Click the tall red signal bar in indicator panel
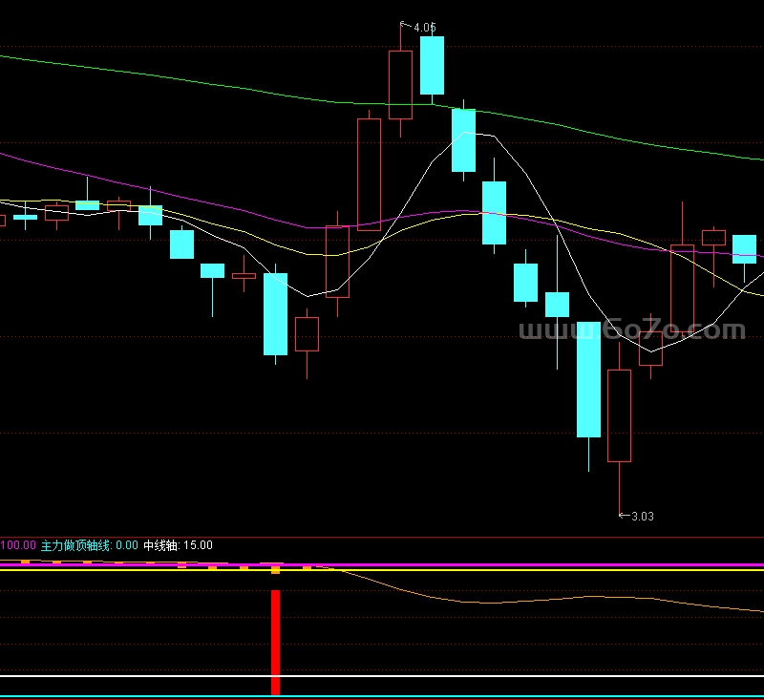 point(275,642)
